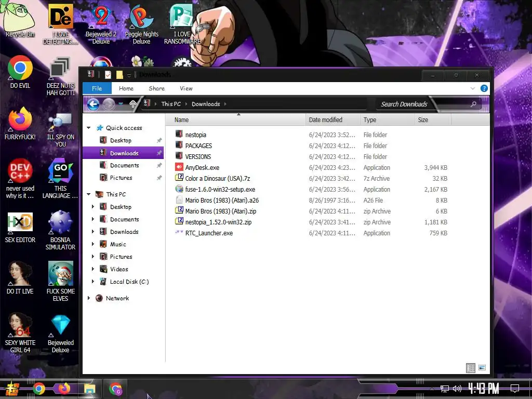Select Color a Dinosaur (USA).7z

click(218, 179)
